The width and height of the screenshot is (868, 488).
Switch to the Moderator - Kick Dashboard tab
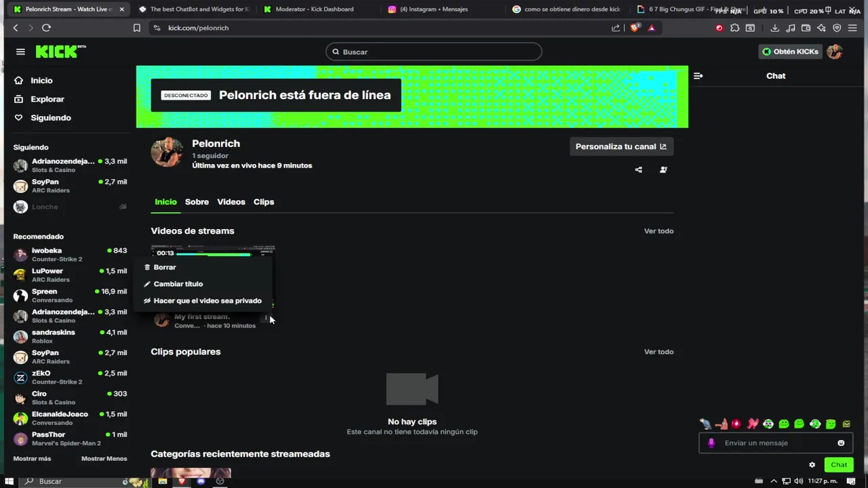(x=314, y=9)
